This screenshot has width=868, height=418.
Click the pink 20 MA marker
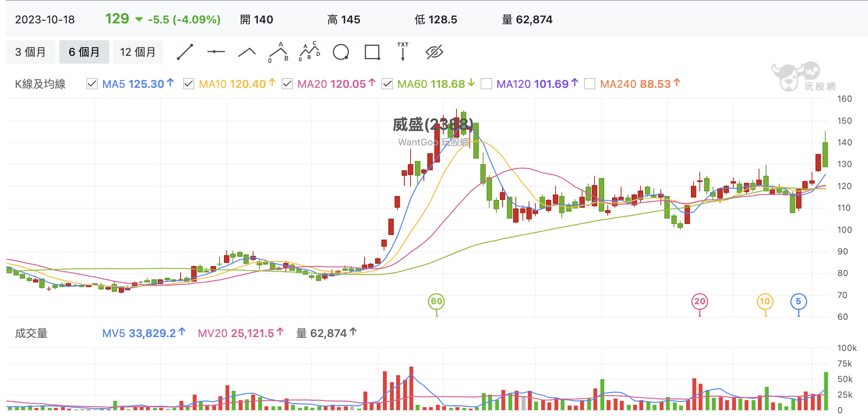(700, 302)
